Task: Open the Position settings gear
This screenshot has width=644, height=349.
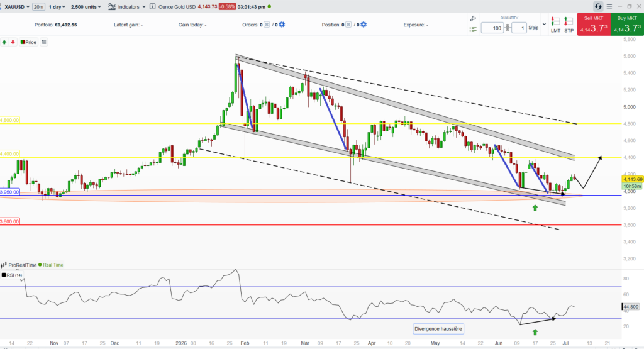Action: (x=364, y=25)
